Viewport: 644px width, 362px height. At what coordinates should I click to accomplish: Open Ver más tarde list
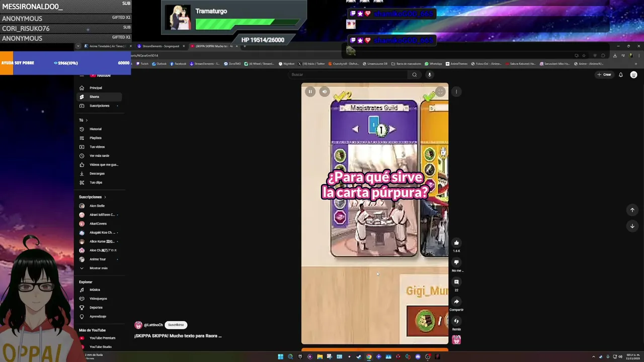[x=99, y=156]
